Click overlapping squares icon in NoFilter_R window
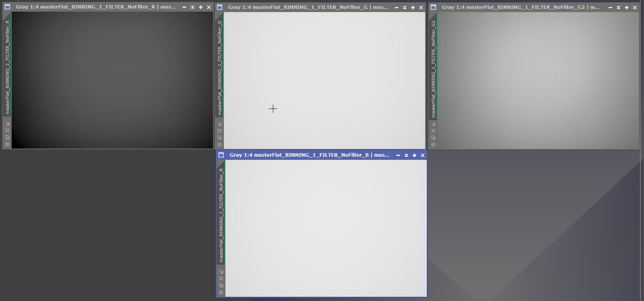 point(7,137)
